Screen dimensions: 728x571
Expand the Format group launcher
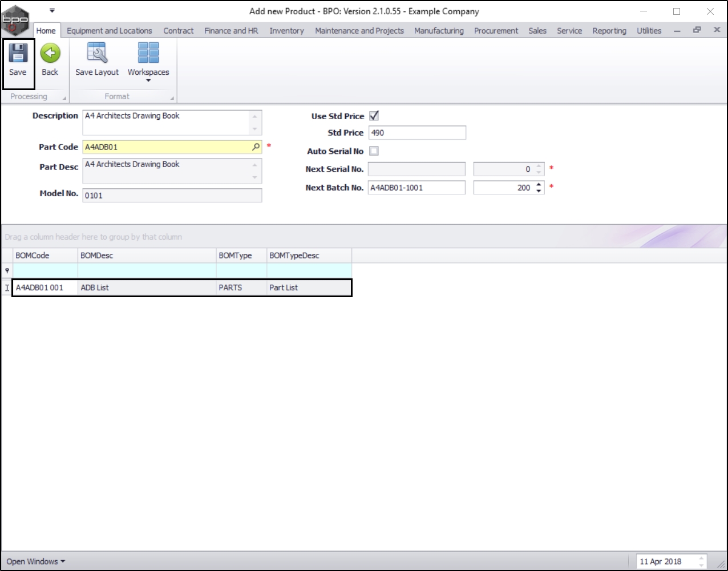pos(172,99)
